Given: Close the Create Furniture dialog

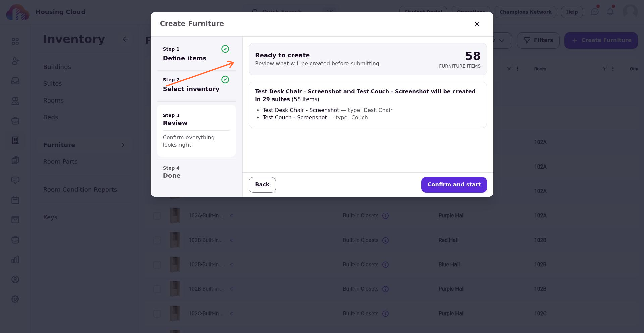Looking at the screenshot, I should (477, 24).
